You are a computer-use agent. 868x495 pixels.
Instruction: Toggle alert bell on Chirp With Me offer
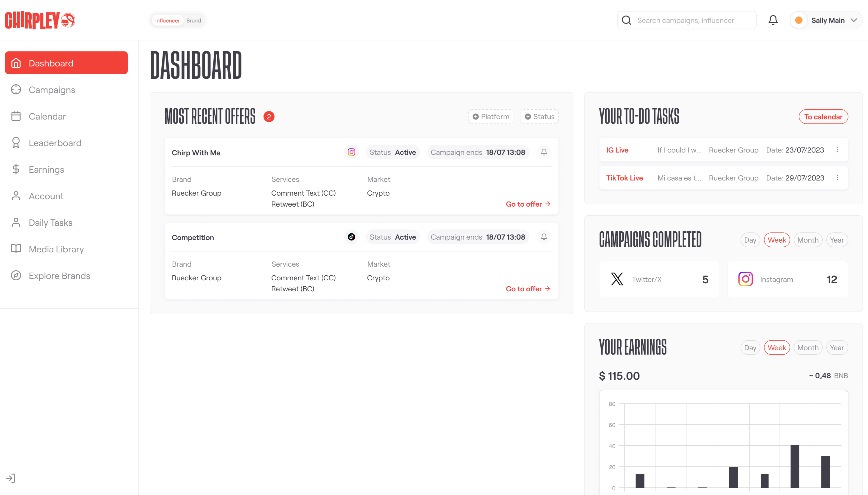544,152
